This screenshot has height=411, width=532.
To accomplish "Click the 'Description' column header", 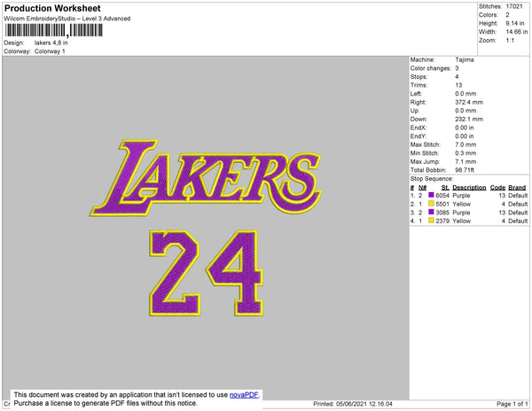I will pyautogui.click(x=469, y=188).
